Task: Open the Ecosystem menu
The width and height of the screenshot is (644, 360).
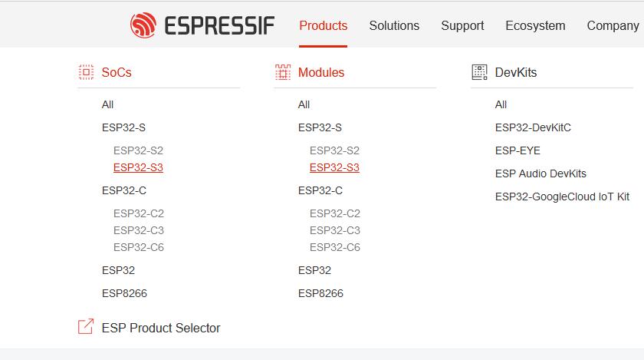Action: click(x=535, y=25)
